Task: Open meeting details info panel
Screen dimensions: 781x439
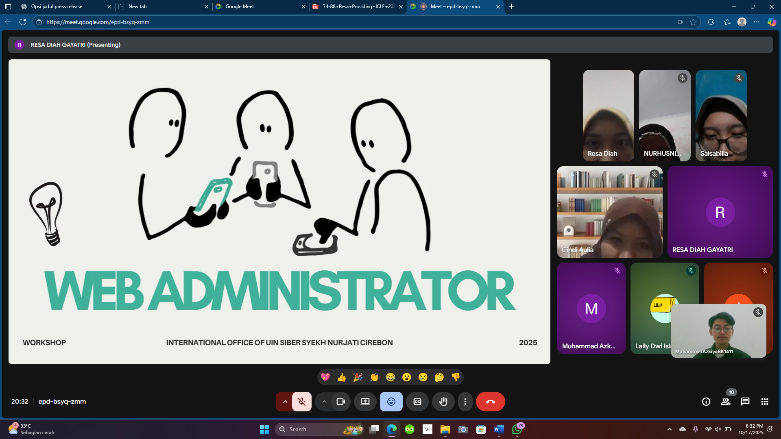Action: pos(706,402)
